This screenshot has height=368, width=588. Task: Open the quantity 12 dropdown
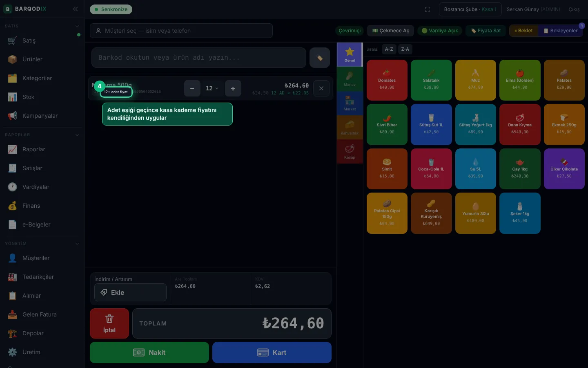coord(212,88)
